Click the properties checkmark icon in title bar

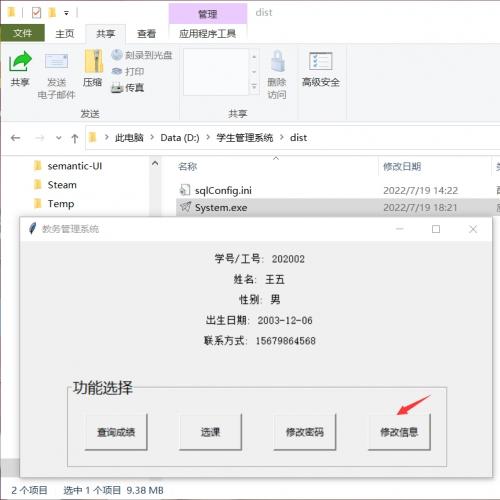coord(36,13)
